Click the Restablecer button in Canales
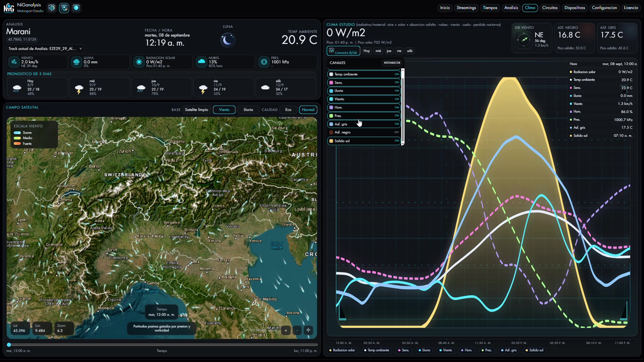Screen dimensions: 644x362 coord(392,63)
